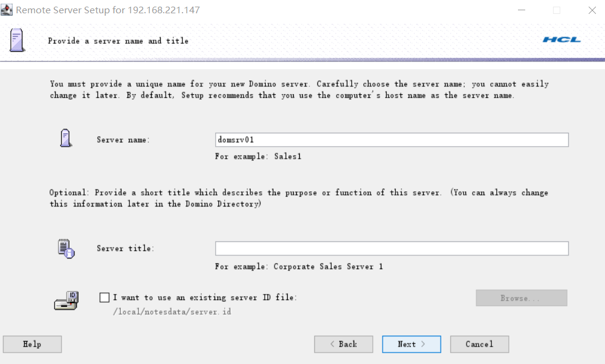Click the HCL logo

tap(561, 40)
